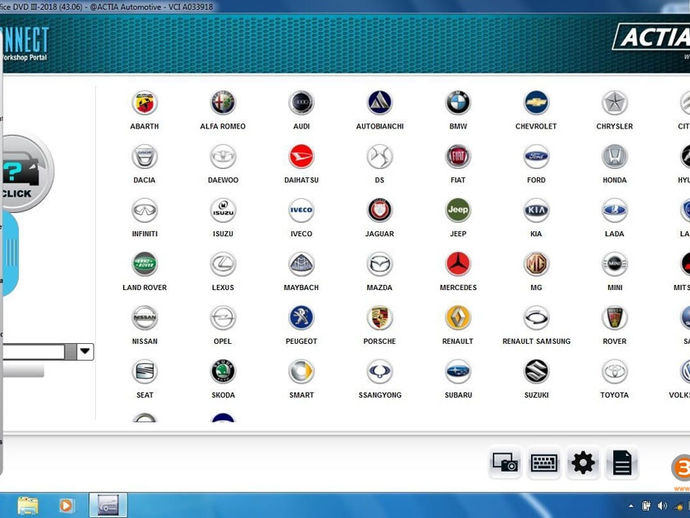Choose the SsangYong logo

point(379,371)
